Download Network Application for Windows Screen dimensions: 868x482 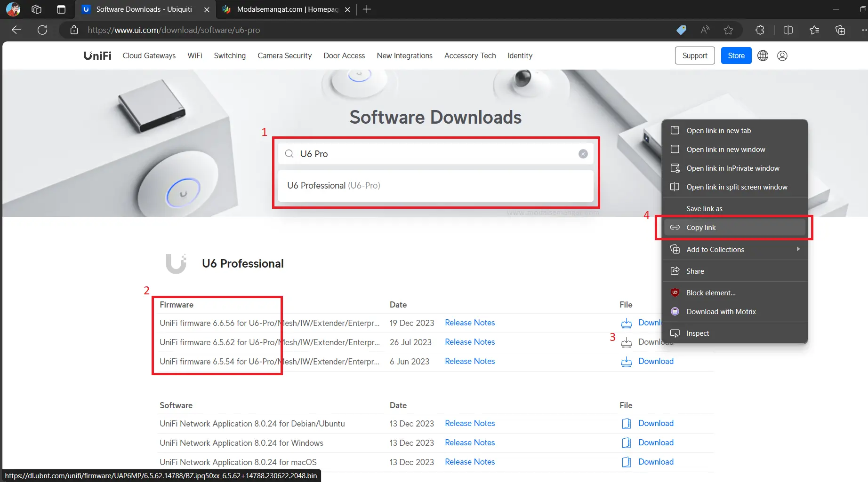656,442
